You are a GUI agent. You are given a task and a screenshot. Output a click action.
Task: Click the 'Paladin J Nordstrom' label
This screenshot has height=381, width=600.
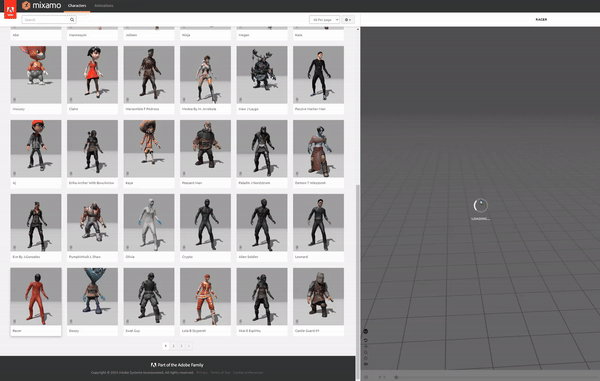254,183
